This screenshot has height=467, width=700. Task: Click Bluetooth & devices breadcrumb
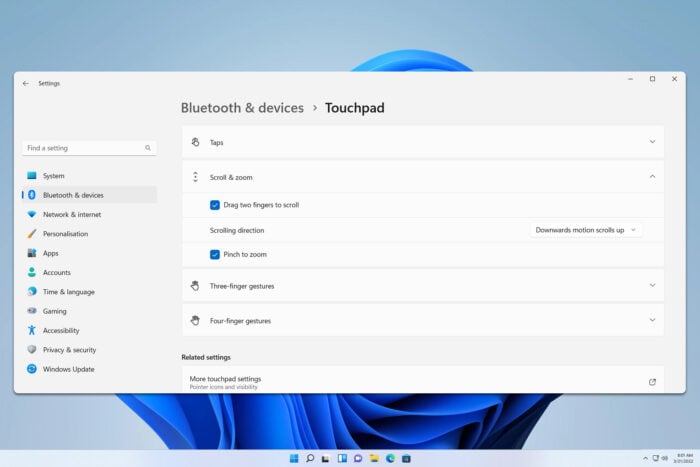(242, 108)
